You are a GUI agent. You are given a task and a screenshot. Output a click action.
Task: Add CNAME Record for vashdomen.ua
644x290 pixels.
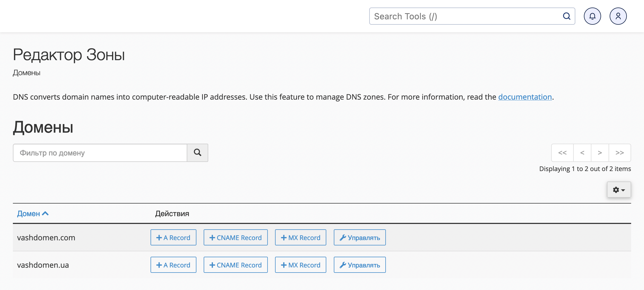click(x=236, y=265)
